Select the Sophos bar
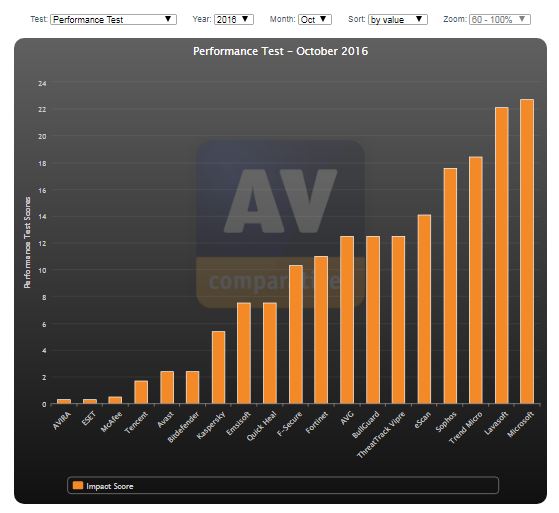The height and width of the screenshot is (513, 559). pyautogui.click(x=450, y=286)
